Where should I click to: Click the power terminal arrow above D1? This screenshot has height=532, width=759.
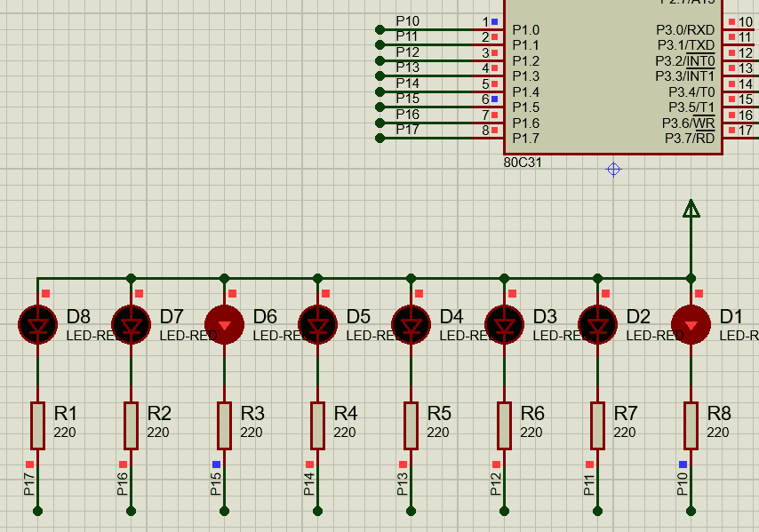(x=691, y=209)
